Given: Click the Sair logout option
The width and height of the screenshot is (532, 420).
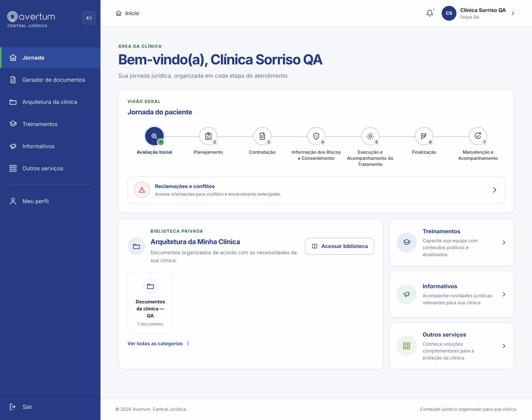Looking at the screenshot, I should [x=50, y=407].
